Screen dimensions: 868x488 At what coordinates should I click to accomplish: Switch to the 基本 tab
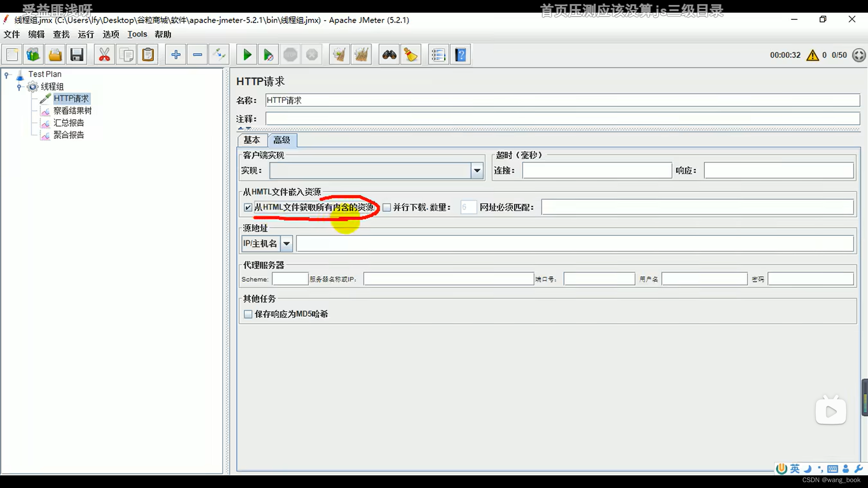[x=252, y=140]
